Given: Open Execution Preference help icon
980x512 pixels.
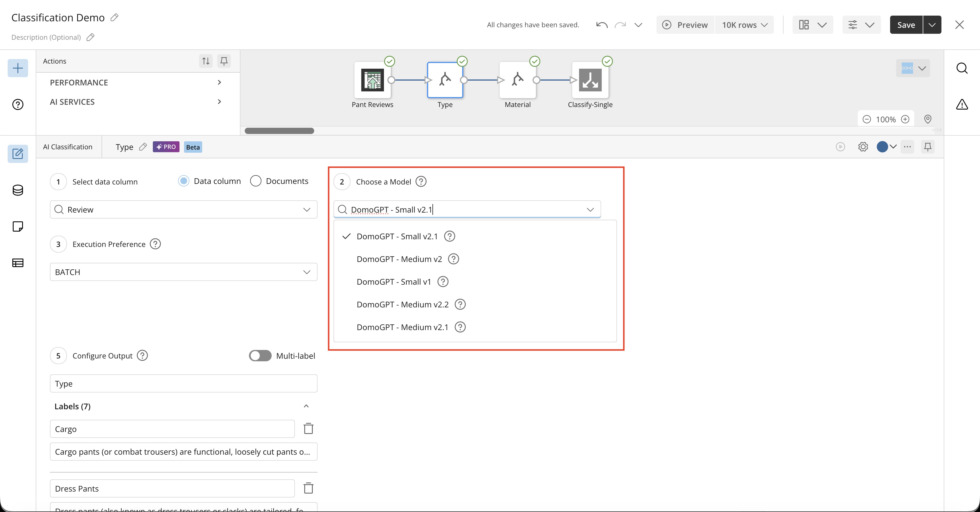Looking at the screenshot, I should 155,244.
